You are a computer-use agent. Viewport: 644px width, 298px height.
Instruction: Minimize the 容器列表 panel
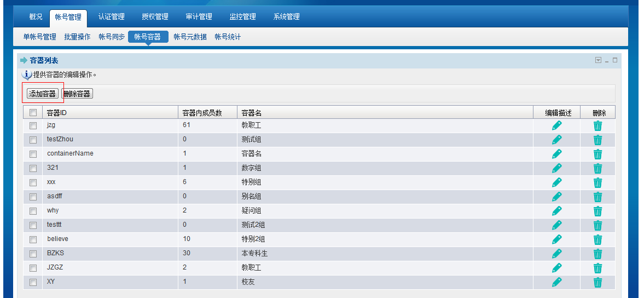coord(607,60)
